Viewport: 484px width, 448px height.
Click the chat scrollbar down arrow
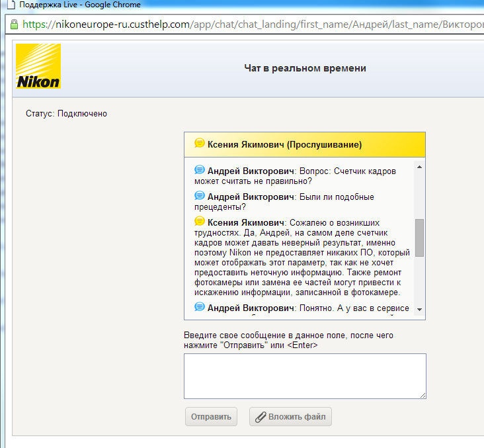[x=419, y=309]
